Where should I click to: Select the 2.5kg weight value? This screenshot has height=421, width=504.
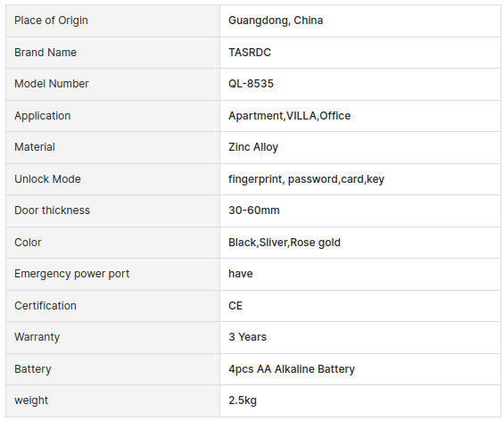243,400
